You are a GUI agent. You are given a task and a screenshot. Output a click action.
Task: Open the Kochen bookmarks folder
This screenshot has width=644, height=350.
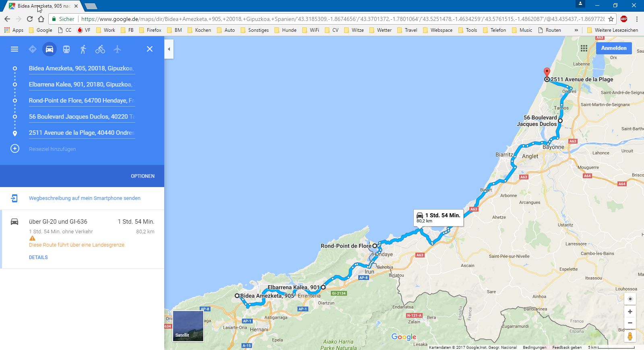199,30
